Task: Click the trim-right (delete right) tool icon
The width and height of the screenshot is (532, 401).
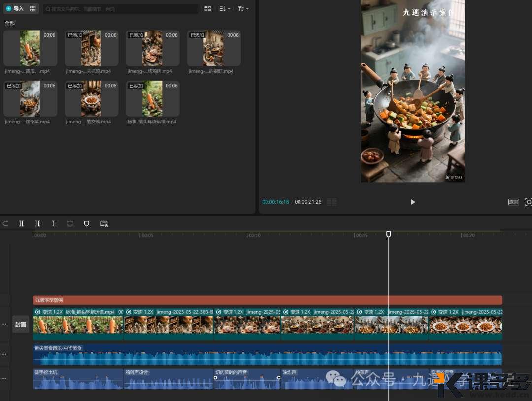Action: pyautogui.click(x=54, y=223)
